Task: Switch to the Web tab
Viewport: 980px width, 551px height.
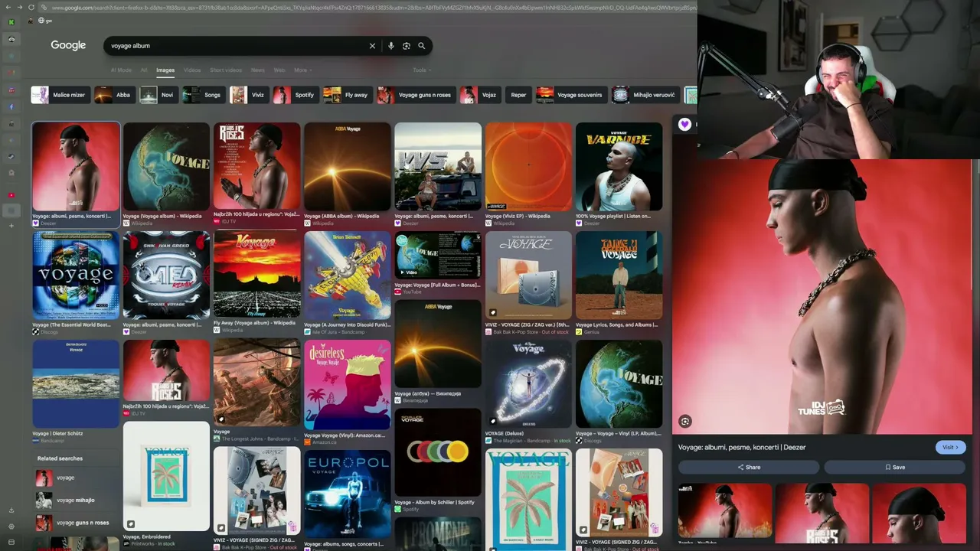Action: (279, 70)
